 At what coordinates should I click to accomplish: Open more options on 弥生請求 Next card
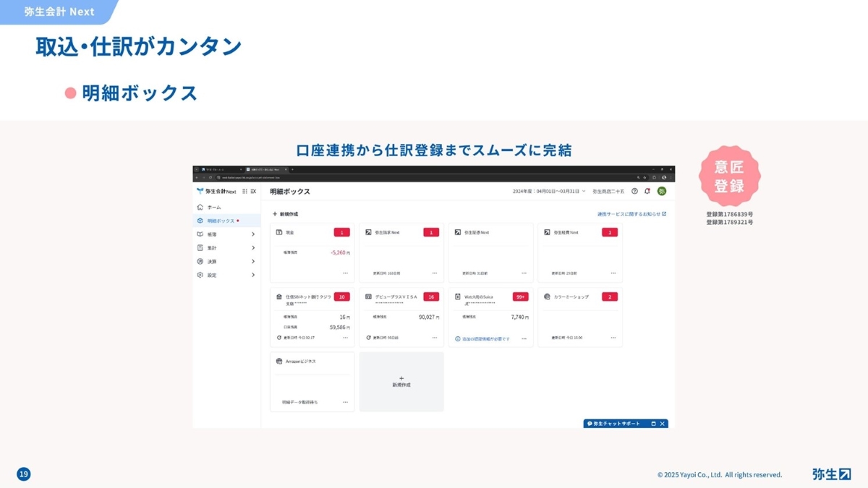pyautogui.click(x=435, y=273)
